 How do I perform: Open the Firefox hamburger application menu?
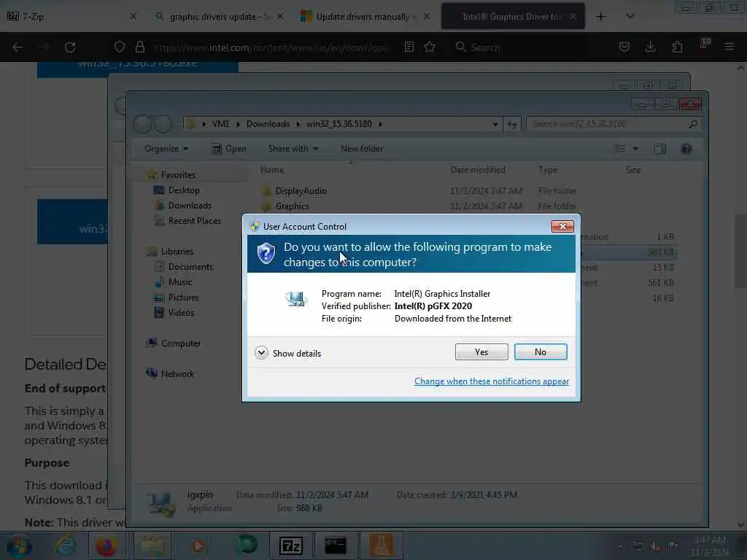729,47
